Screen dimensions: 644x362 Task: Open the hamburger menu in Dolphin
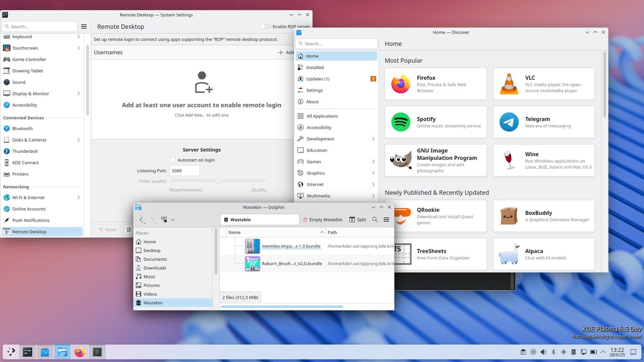(386, 219)
